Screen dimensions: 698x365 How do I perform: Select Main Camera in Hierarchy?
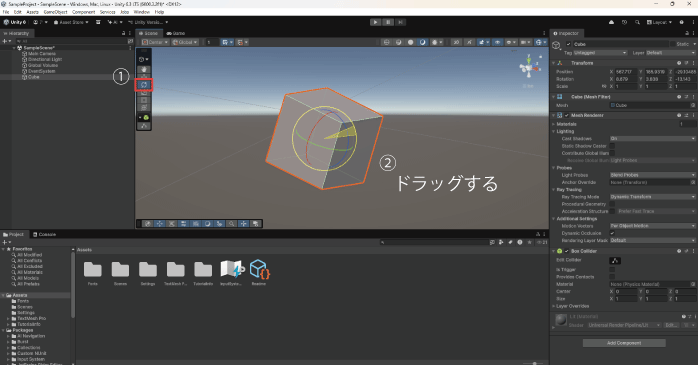[42, 54]
